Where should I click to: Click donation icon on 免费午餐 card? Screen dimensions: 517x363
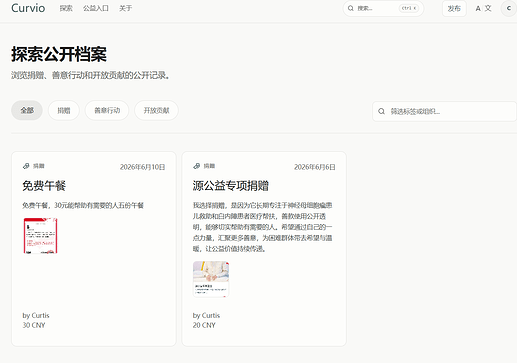[26, 166]
